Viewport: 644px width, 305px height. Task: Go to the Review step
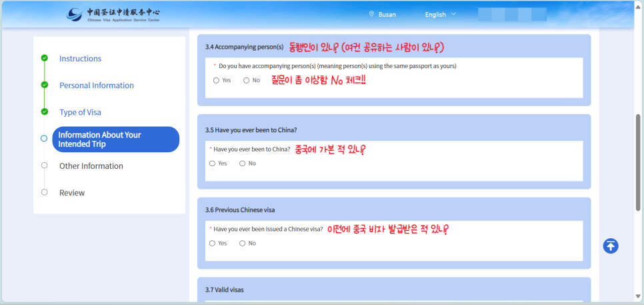[x=72, y=193]
